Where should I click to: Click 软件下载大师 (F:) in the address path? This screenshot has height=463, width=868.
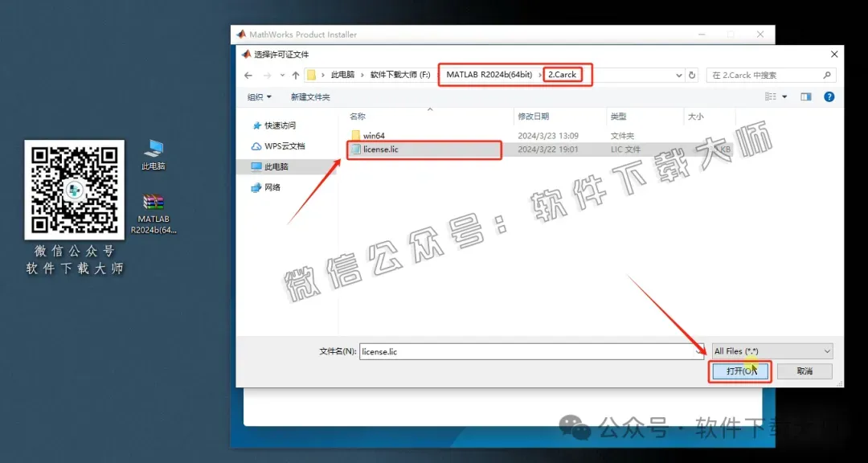pos(400,75)
